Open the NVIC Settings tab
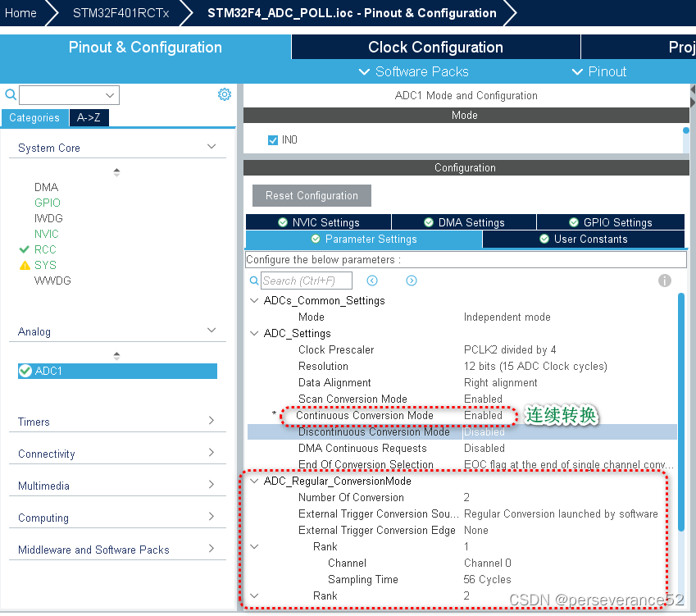 318,222
